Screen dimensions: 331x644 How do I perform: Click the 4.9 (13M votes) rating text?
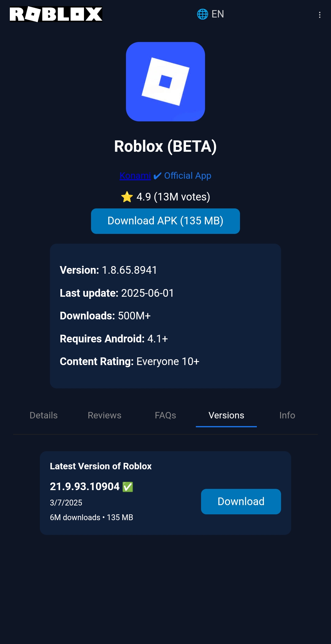pyautogui.click(x=173, y=197)
